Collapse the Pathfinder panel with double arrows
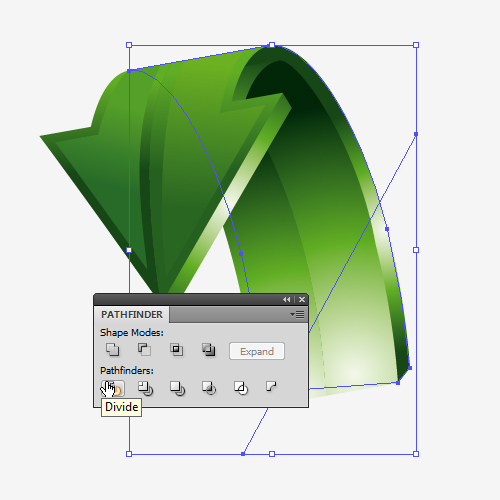Screen dimensions: 500x500 click(x=287, y=299)
